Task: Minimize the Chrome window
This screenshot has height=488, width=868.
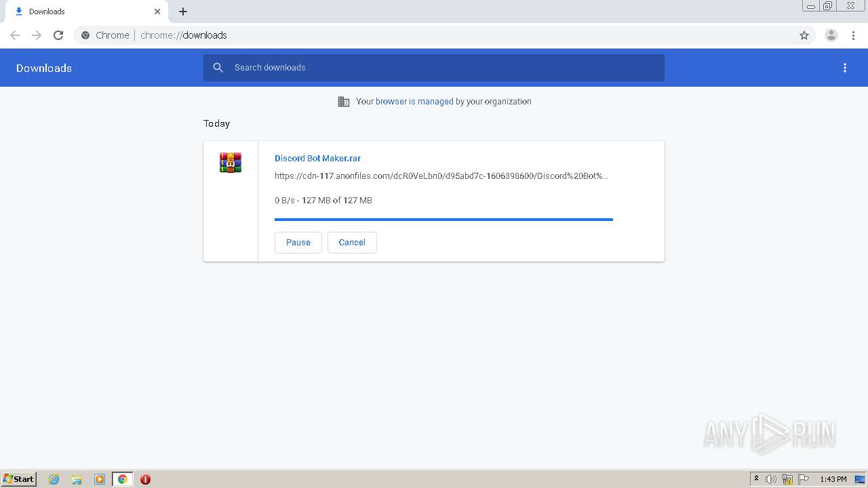Action: pos(810,6)
